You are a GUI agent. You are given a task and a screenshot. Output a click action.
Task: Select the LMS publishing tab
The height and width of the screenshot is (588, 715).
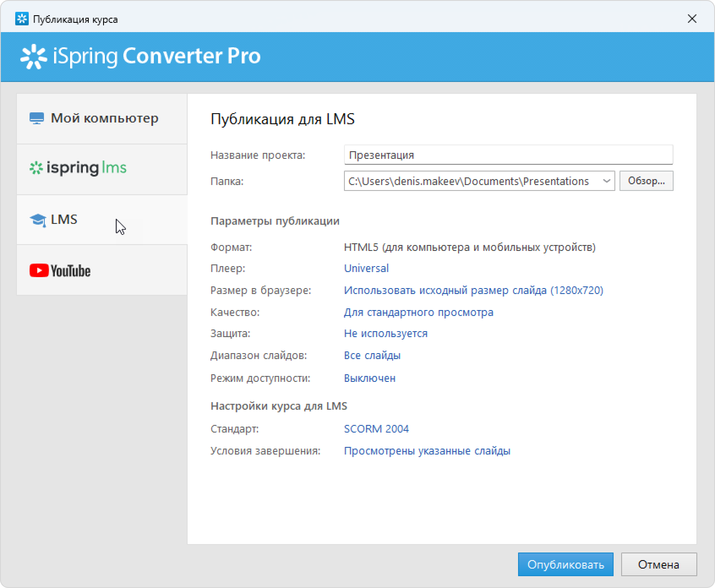point(102,220)
